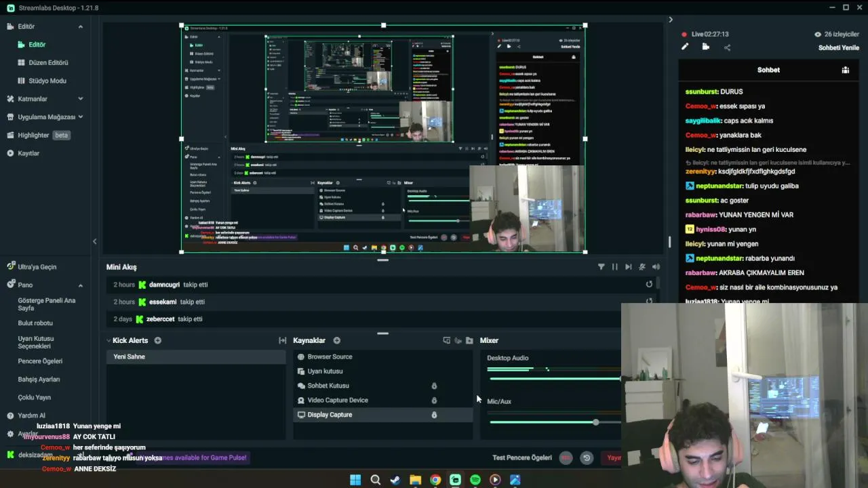The width and height of the screenshot is (868, 488).
Task: Open Windows Start menu
Action: [355, 480]
